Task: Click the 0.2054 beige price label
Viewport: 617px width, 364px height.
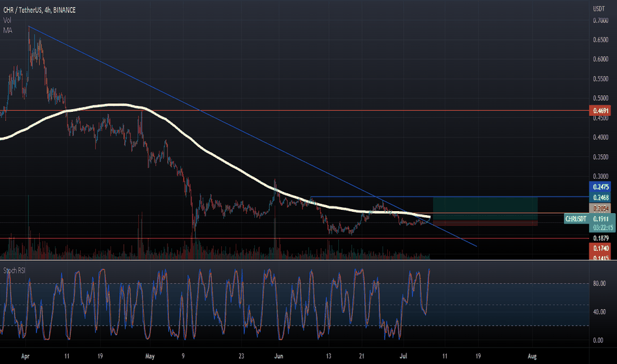Action: 600,208
